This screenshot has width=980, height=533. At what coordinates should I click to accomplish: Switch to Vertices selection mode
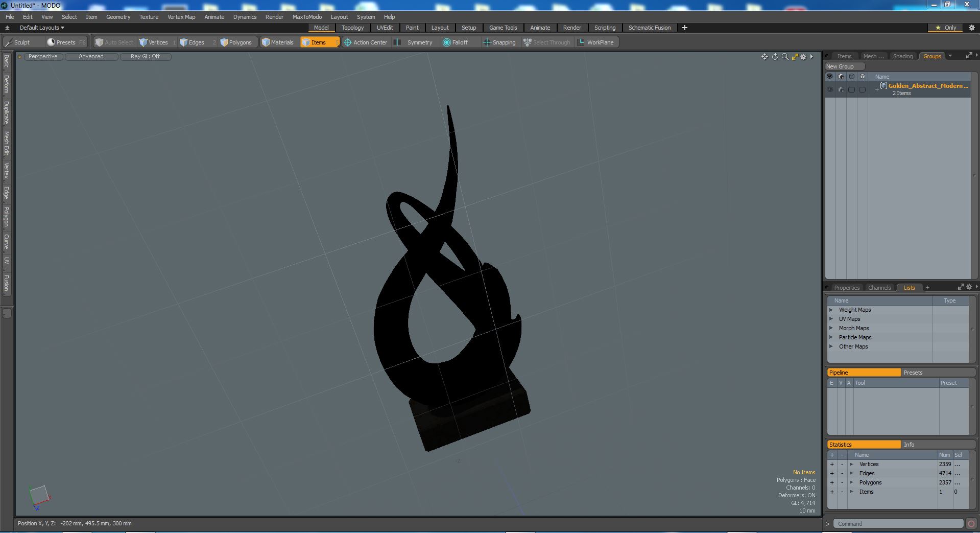point(158,42)
